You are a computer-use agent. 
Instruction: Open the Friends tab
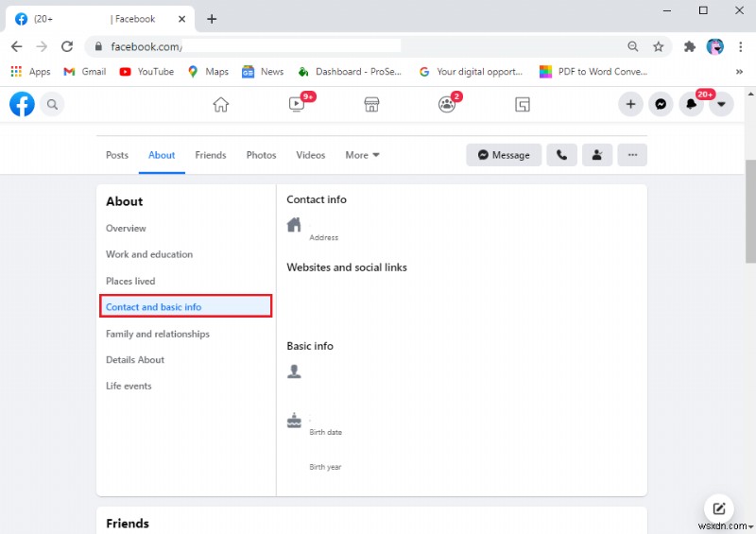[x=210, y=155]
